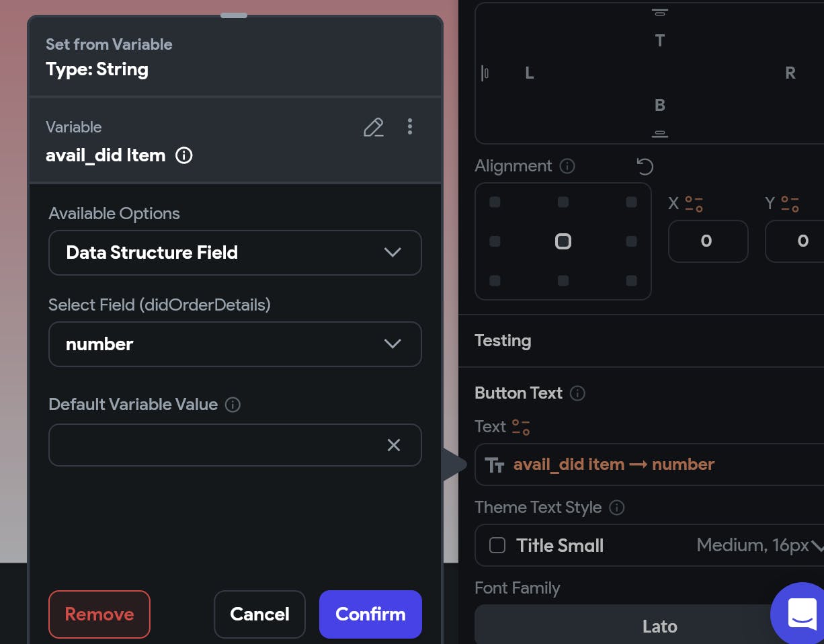Click the info icon next to avail_did Item
This screenshot has width=824, height=644.
(183, 155)
